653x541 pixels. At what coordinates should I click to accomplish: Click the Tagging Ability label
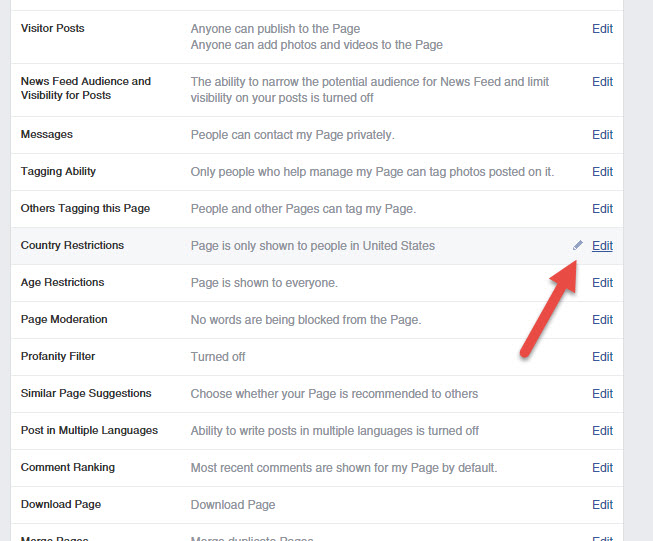tap(58, 171)
